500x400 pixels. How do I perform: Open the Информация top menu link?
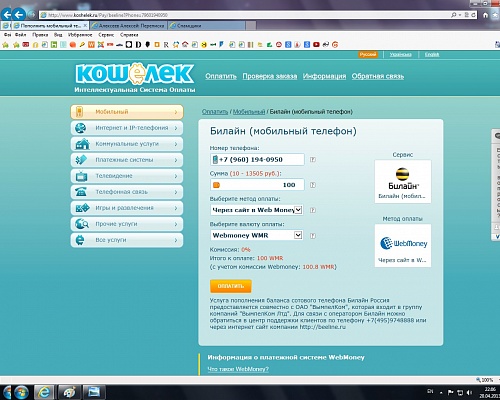(324, 76)
